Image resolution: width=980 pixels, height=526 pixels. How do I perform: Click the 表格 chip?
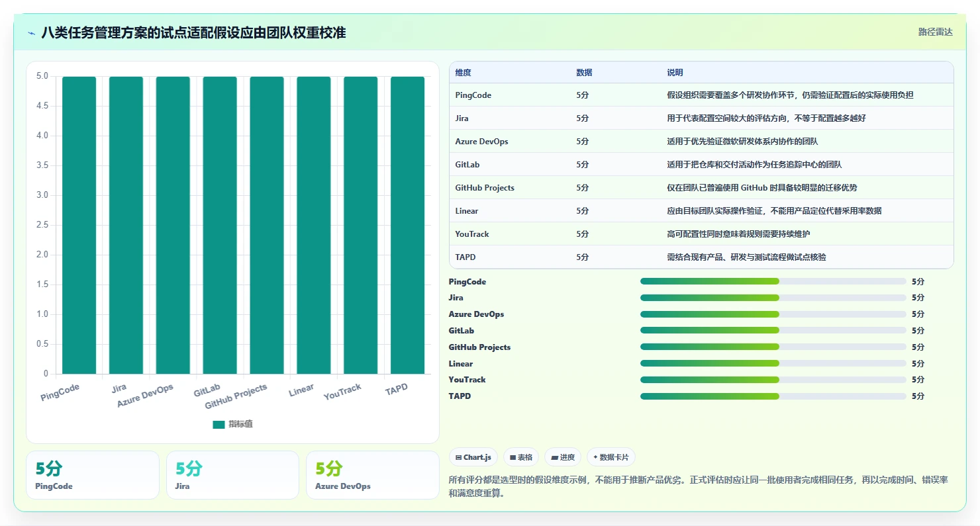(521, 457)
